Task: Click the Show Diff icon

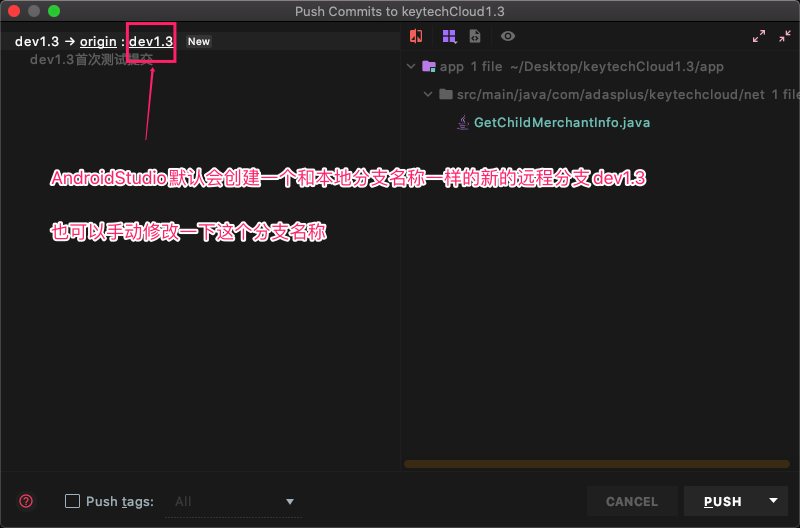Action: [x=416, y=36]
